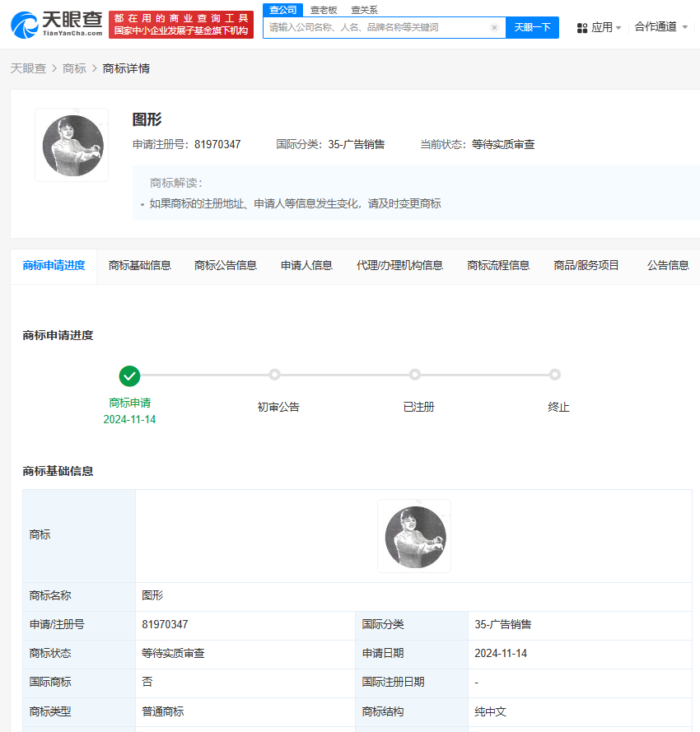Click the 图形 trademark title heading
This screenshot has height=732, width=700.
[147, 119]
